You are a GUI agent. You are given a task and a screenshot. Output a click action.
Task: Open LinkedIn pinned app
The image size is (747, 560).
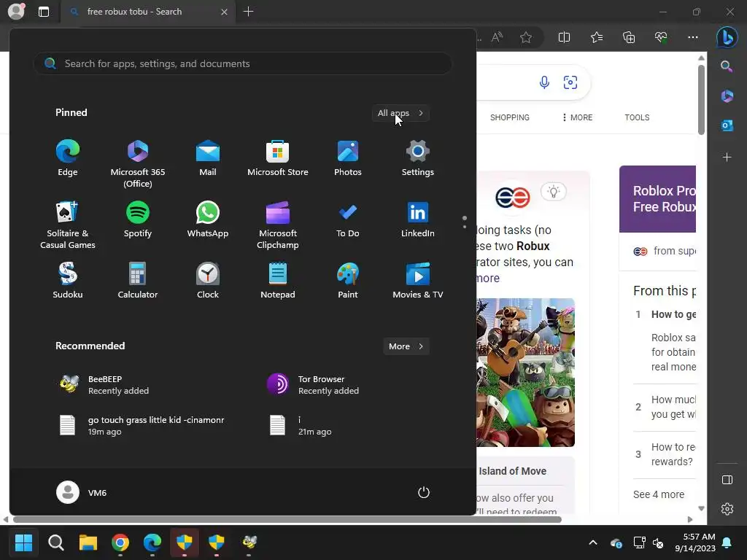coord(418,219)
